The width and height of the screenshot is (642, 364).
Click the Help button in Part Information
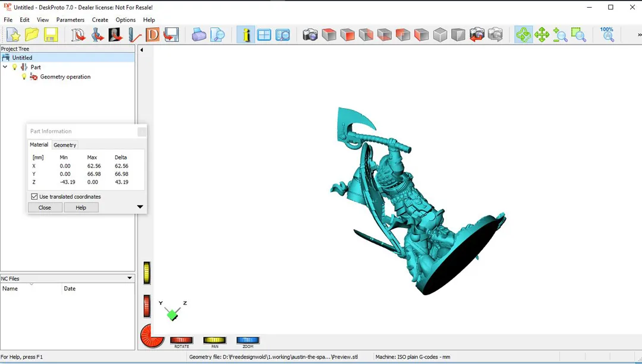pos(81,208)
